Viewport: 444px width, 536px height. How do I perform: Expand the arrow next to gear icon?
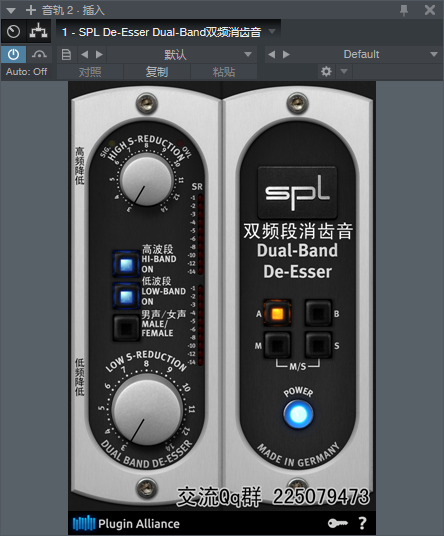pyautogui.click(x=344, y=72)
